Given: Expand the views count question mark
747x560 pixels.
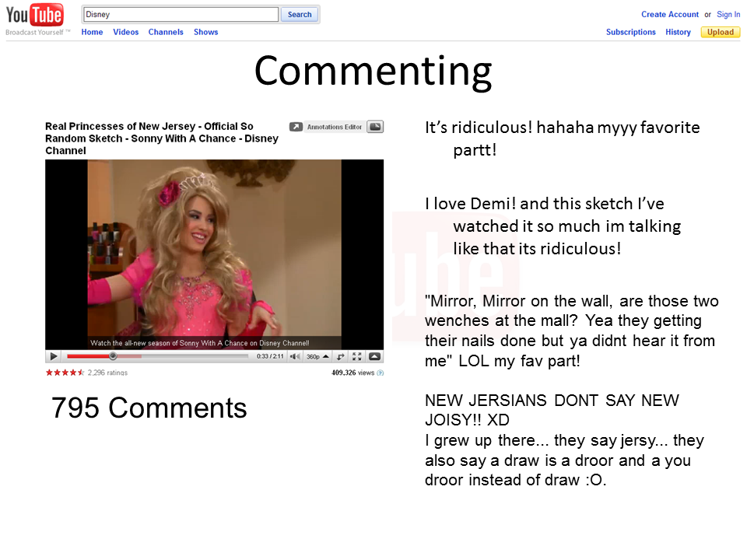Looking at the screenshot, I should click(381, 373).
